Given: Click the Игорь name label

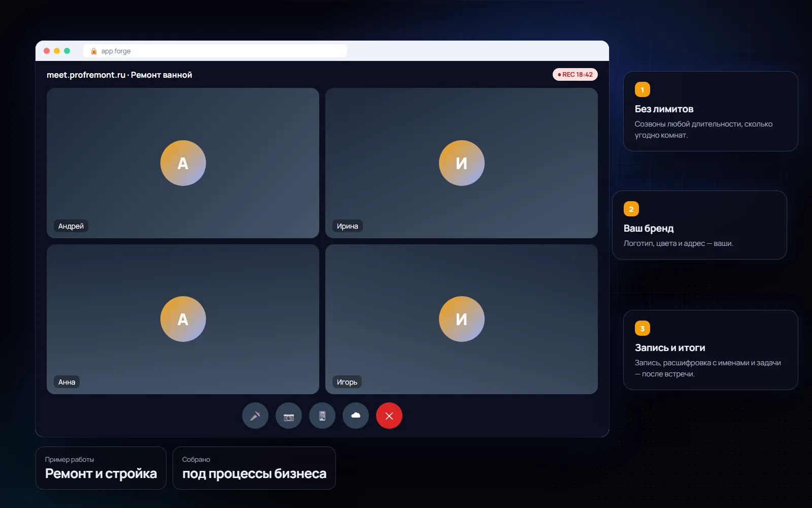Looking at the screenshot, I should (x=347, y=382).
